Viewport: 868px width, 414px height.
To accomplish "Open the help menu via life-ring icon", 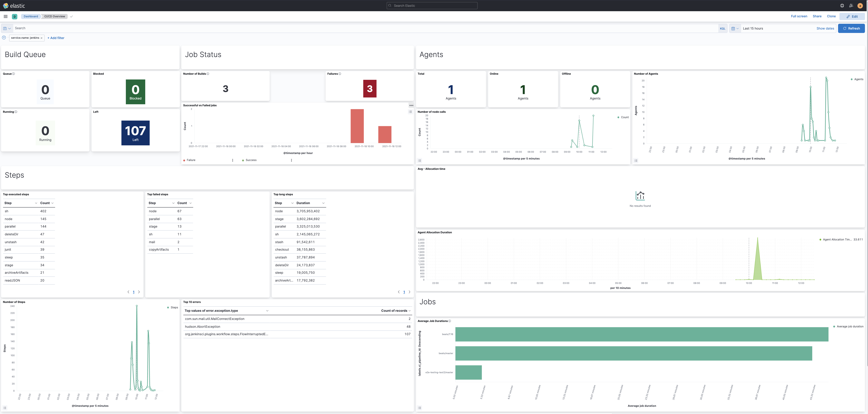I will [x=842, y=5].
